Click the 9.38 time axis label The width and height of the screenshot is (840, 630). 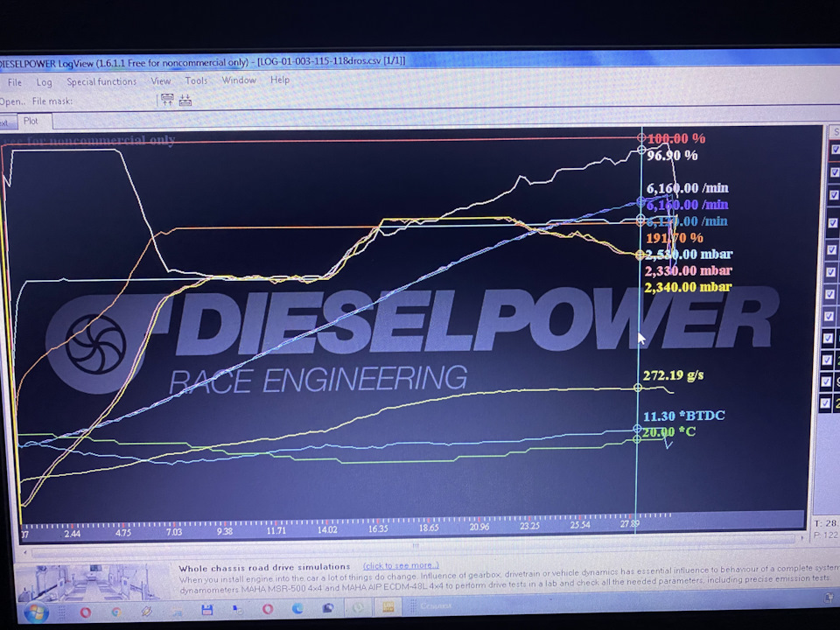(225, 531)
